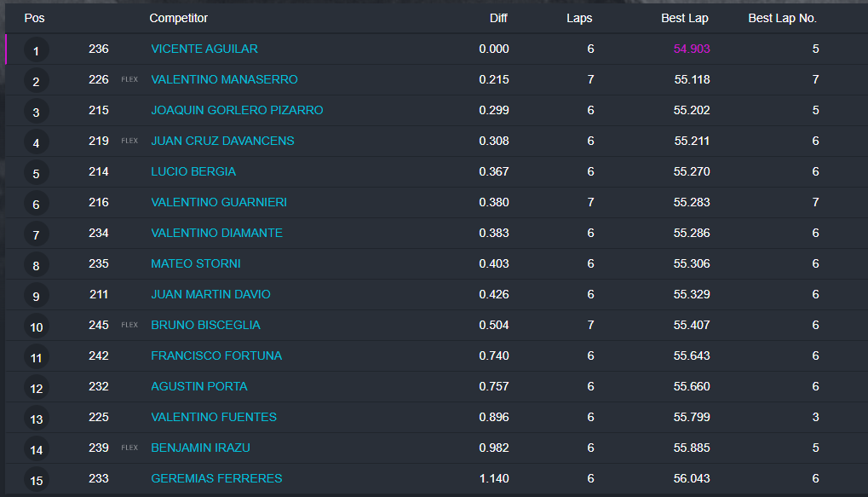Click position 15 circle badge
This screenshot has height=497, width=868.
[x=36, y=480]
